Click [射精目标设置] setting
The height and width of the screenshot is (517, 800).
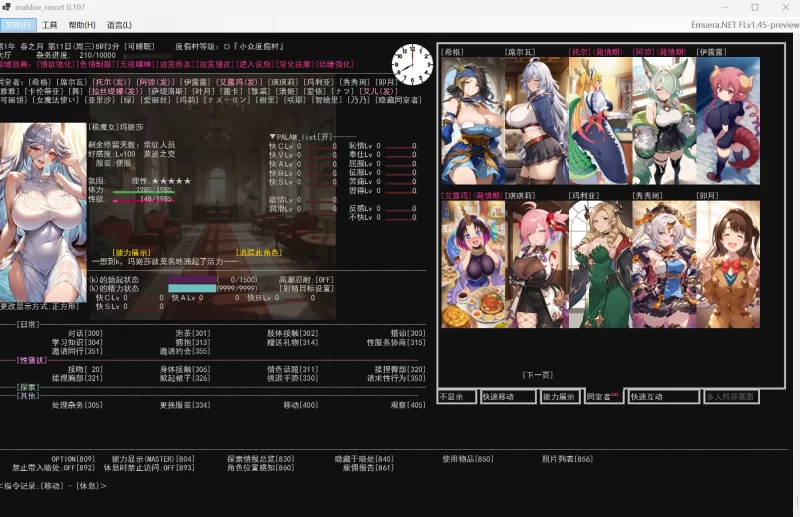(x=306, y=289)
